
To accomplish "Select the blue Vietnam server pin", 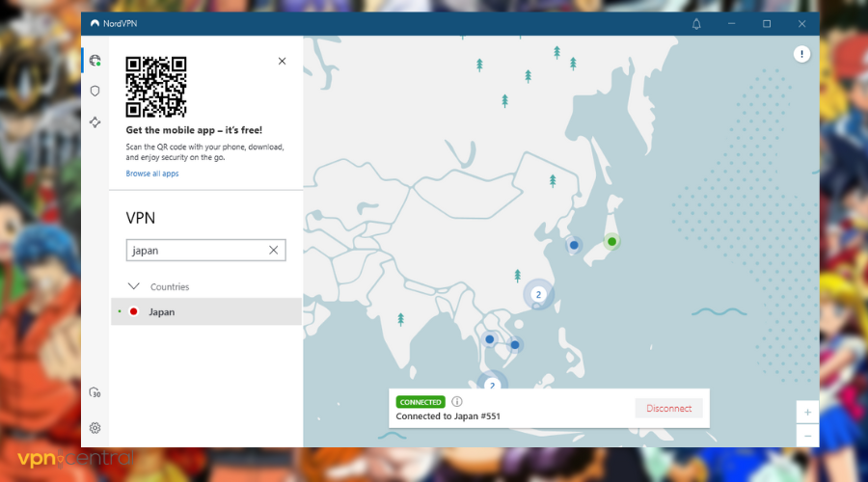I will [x=515, y=345].
